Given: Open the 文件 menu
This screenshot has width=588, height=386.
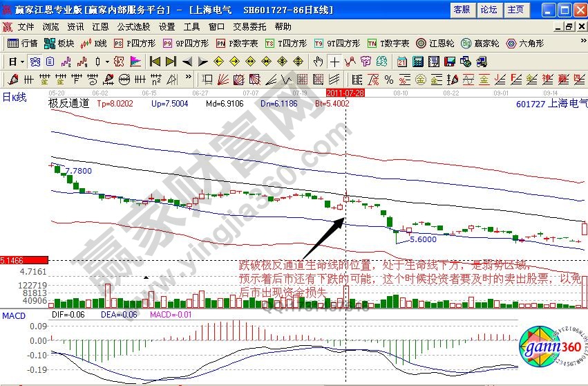Looking at the screenshot, I should (26, 27).
